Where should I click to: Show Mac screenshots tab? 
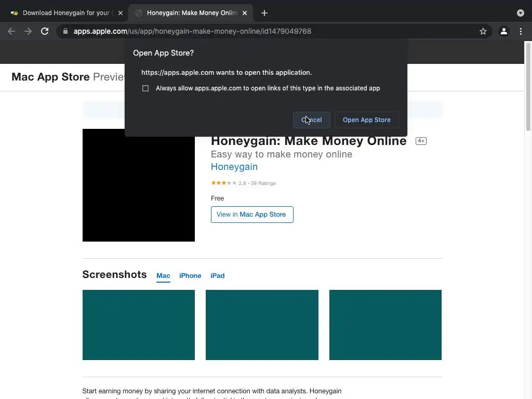163,275
